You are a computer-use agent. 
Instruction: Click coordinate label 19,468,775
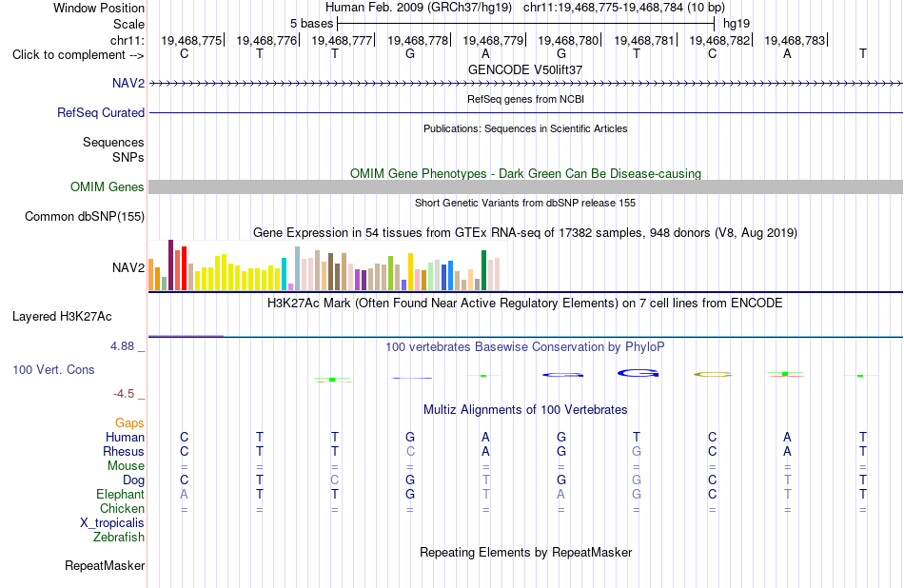click(191, 40)
